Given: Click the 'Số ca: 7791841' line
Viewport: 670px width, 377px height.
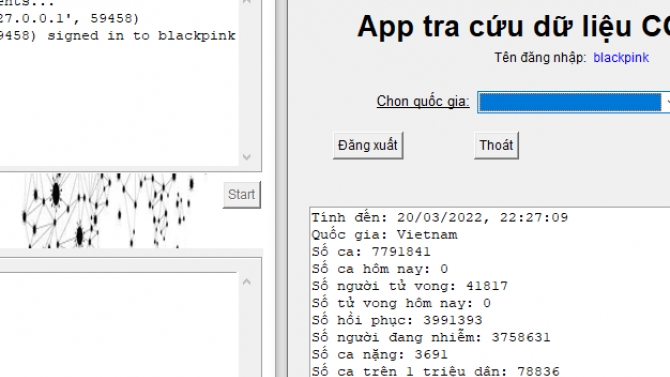Looking at the screenshot, I should (371, 252).
